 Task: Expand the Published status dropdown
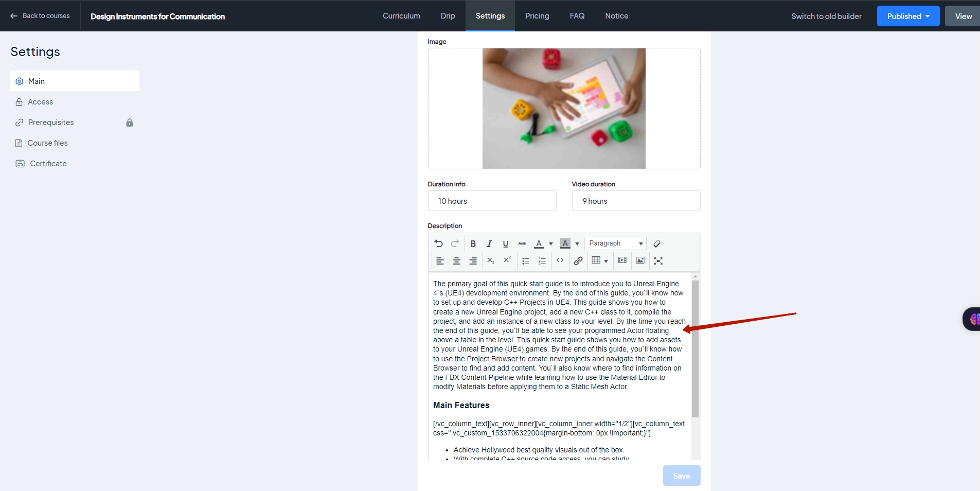click(x=908, y=16)
